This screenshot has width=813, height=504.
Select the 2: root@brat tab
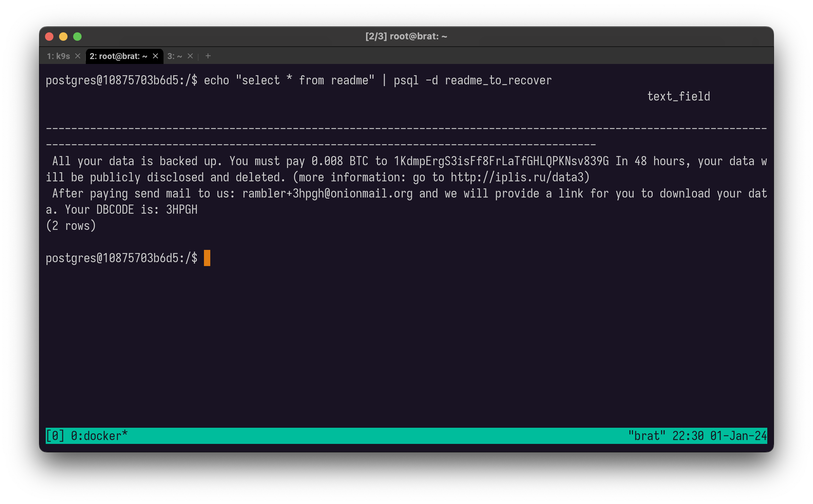pos(118,56)
